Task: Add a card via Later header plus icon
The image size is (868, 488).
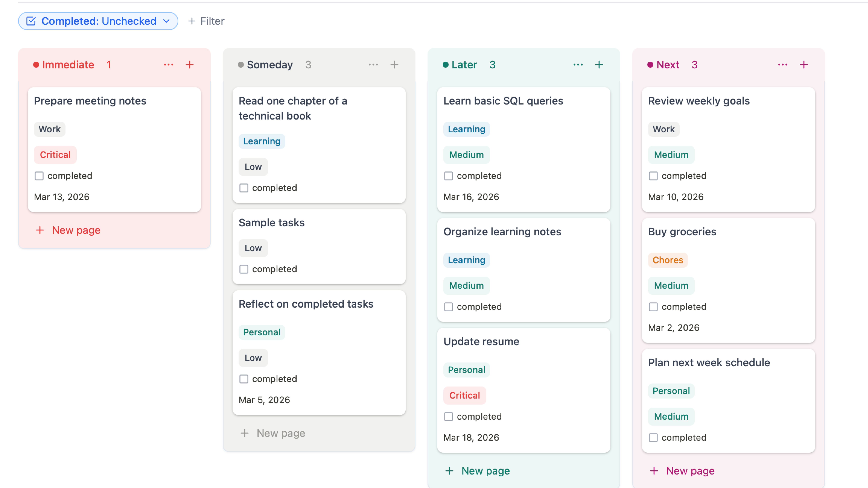Action: tap(599, 65)
